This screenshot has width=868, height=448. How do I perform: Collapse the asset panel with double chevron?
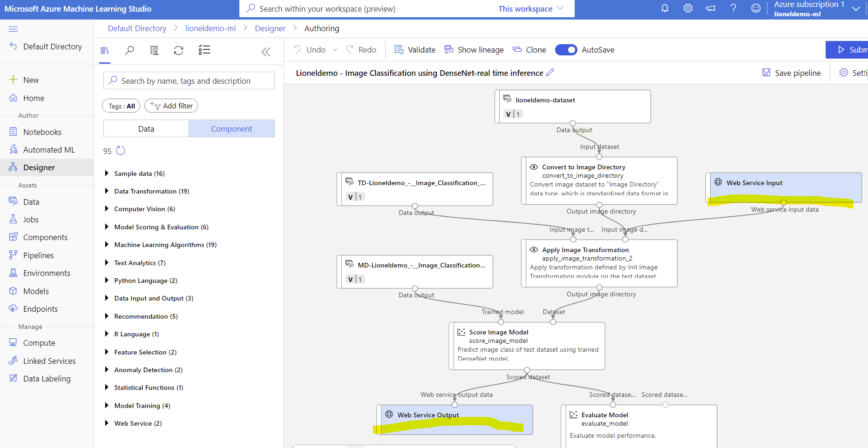pyautogui.click(x=266, y=52)
